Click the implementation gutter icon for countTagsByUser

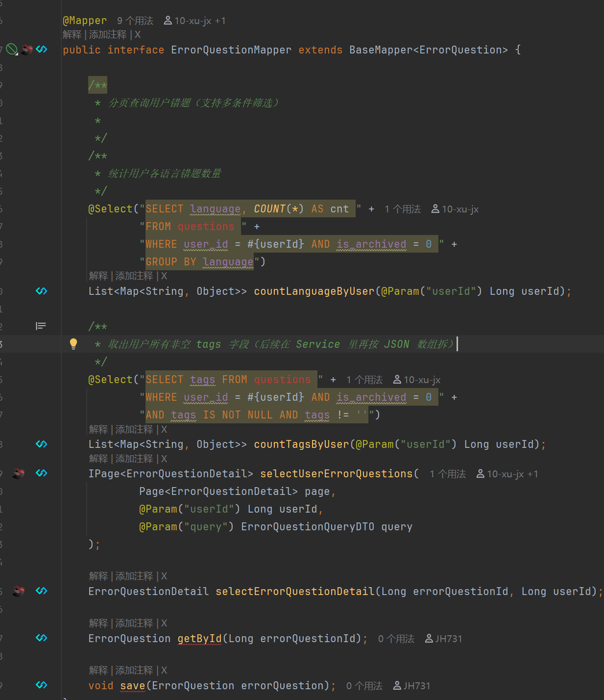pos(42,444)
